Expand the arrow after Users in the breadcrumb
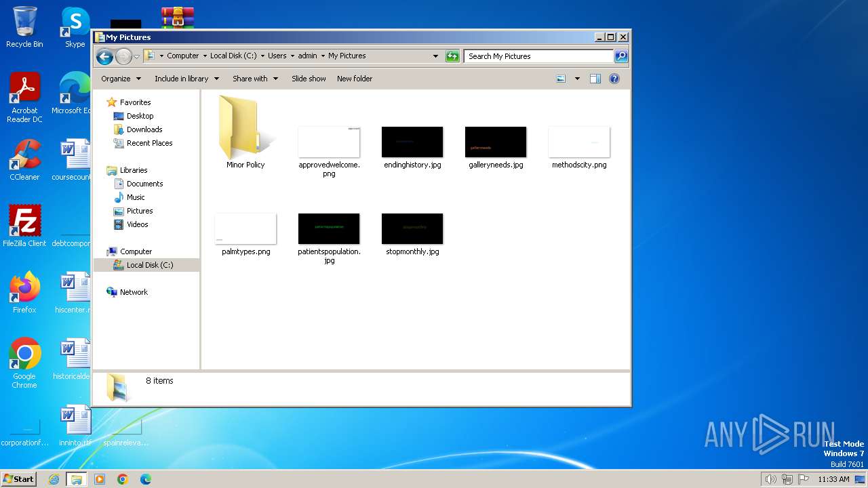Viewport: 868px width, 488px height. click(292, 56)
